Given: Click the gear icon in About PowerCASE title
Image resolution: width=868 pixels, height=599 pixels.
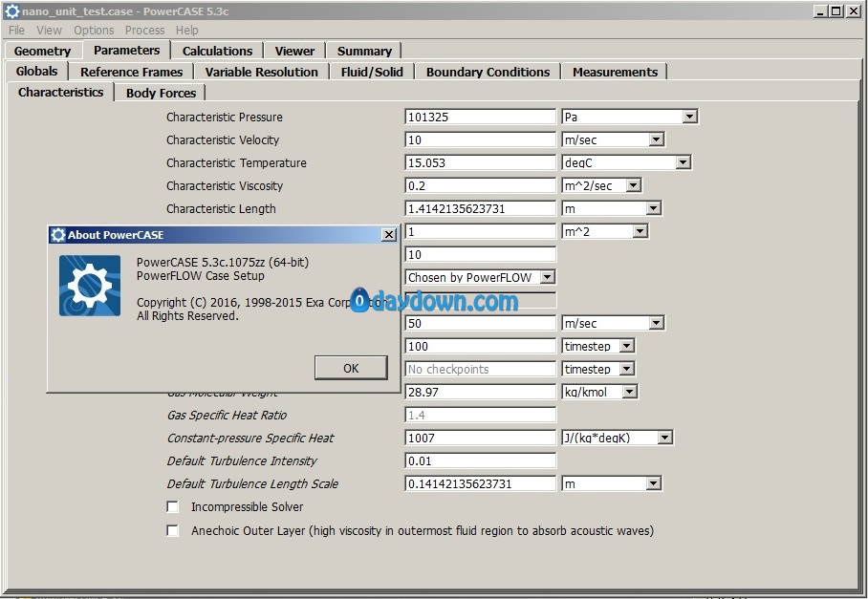Looking at the screenshot, I should tap(57, 234).
